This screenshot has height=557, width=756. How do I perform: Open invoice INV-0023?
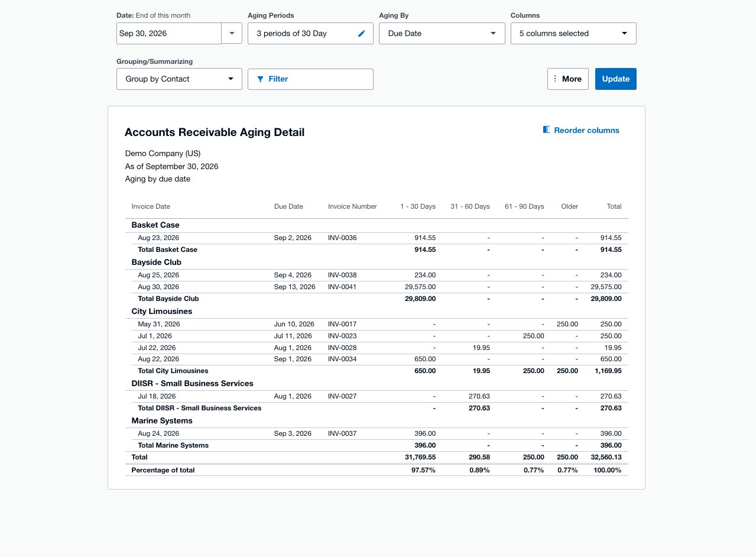coord(342,336)
